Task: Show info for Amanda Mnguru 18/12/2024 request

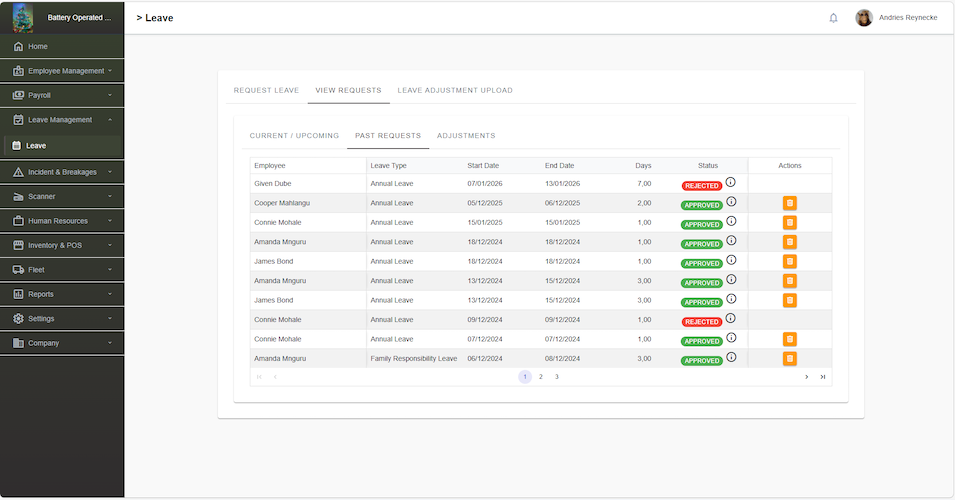Action: point(731,241)
